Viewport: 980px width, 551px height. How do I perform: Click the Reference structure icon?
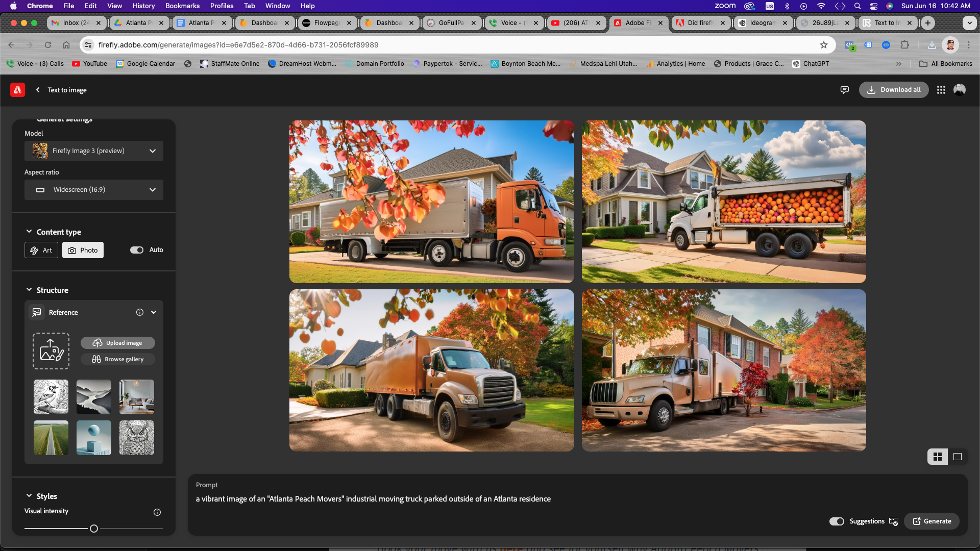(x=37, y=312)
